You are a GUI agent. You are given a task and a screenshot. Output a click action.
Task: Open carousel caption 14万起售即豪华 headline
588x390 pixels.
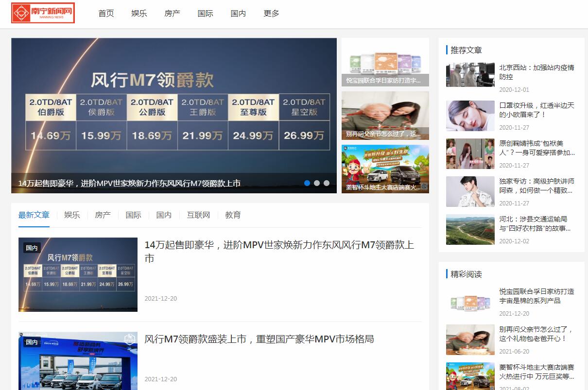[129, 184]
